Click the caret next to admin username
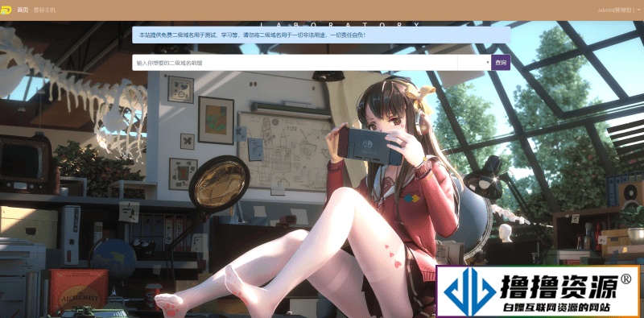Image resolution: width=644 pixels, height=318 pixels. (639, 10)
